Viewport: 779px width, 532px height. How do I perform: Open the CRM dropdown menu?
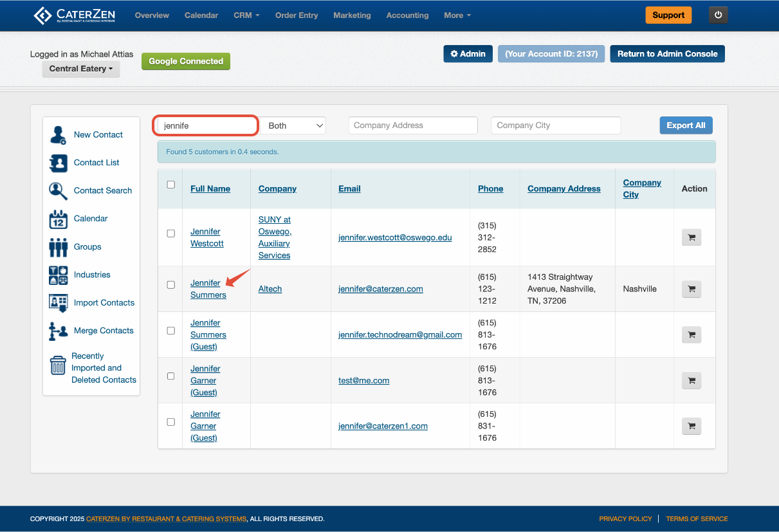[x=246, y=15]
